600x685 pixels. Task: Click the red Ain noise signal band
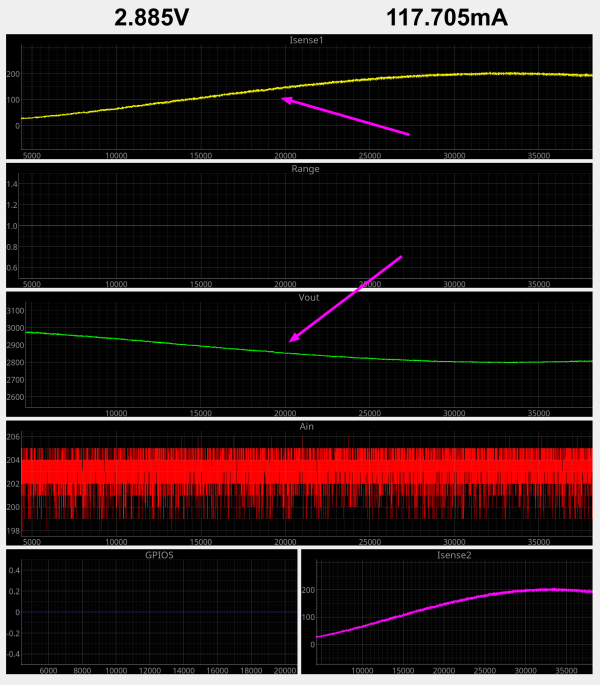(300, 470)
